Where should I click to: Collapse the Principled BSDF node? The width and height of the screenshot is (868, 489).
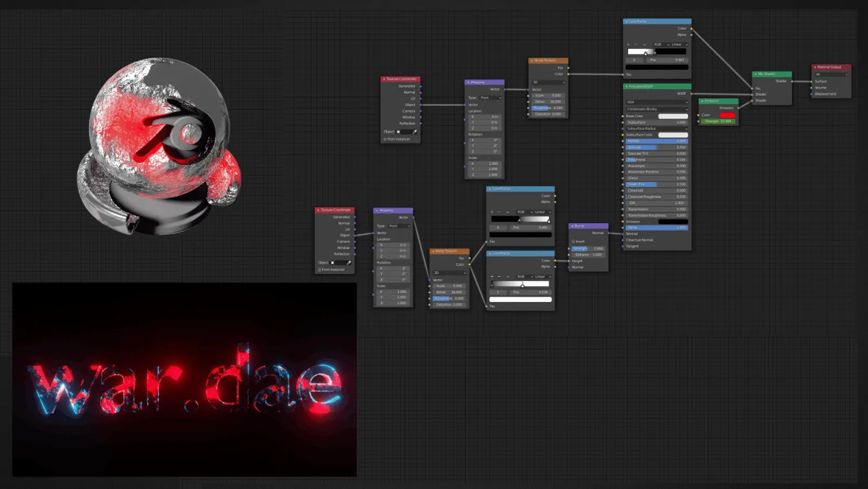pyautogui.click(x=626, y=86)
